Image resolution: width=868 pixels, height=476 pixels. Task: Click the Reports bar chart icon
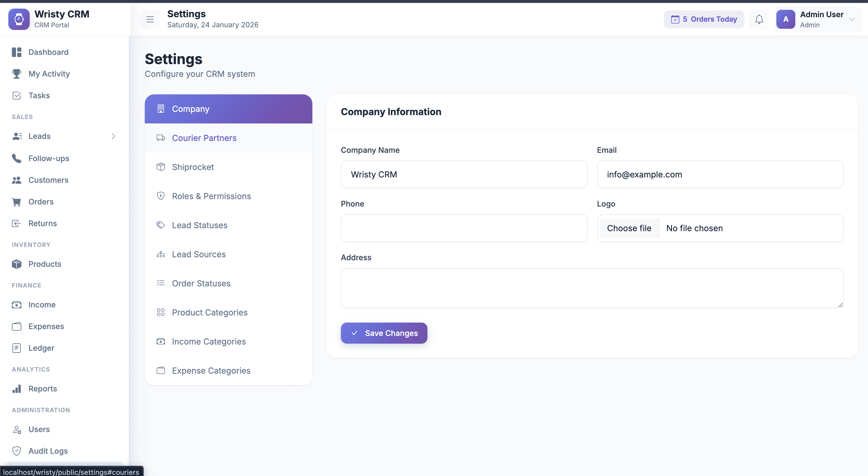tap(17, 389)
